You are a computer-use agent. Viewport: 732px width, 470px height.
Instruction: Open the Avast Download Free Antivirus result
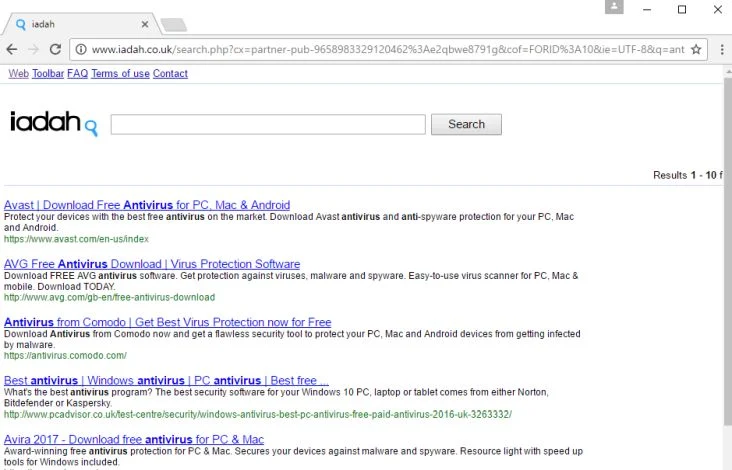click(147, 205)
